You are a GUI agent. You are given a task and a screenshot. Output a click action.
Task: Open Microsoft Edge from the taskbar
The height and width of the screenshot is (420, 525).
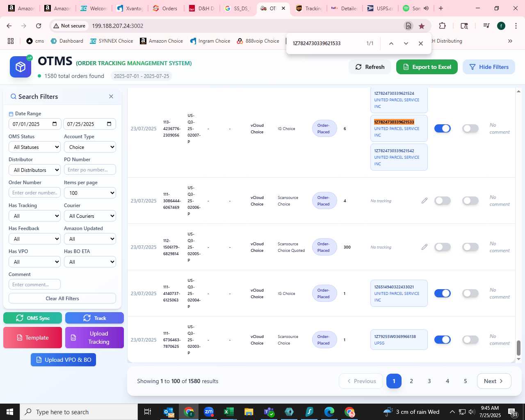(329, 412)
